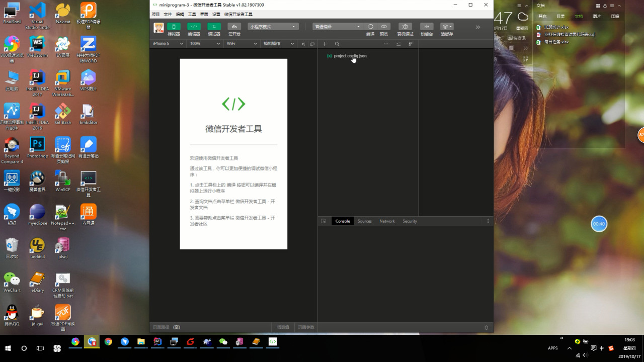Viewport: 644px width, 362px height.
Task: Open the 模拟操作 dropdown
Action: click(x=279, y=44)
